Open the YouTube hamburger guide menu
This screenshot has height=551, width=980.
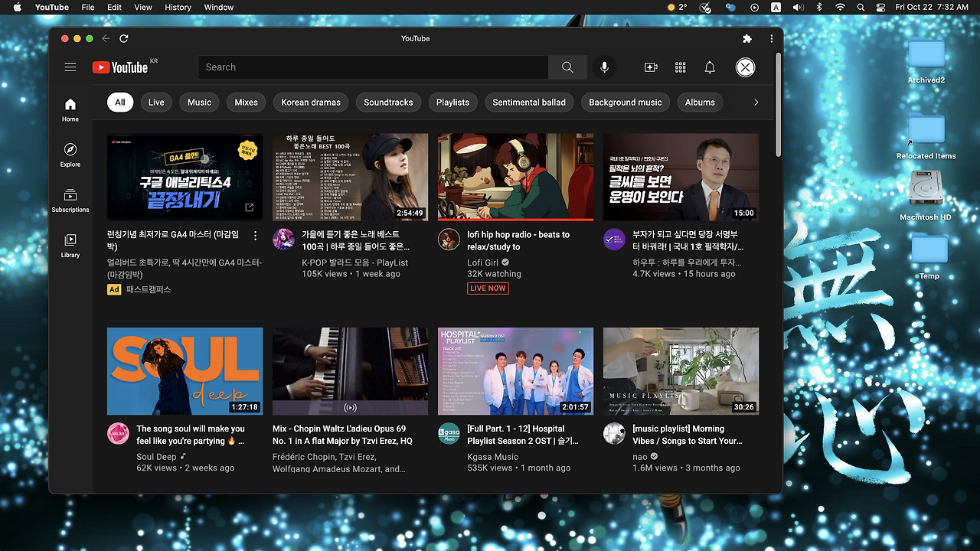[70, 67]
